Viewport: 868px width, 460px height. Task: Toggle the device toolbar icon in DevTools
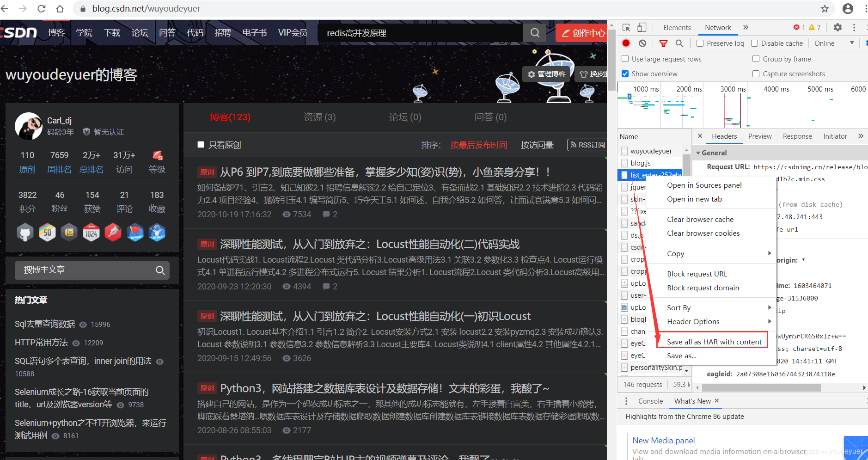(x=642, y=28)
